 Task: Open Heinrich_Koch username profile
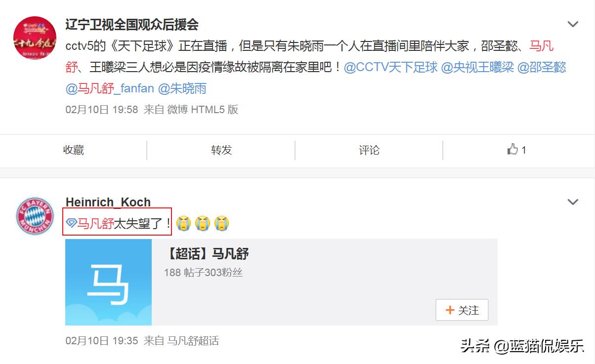pos(108,202)
